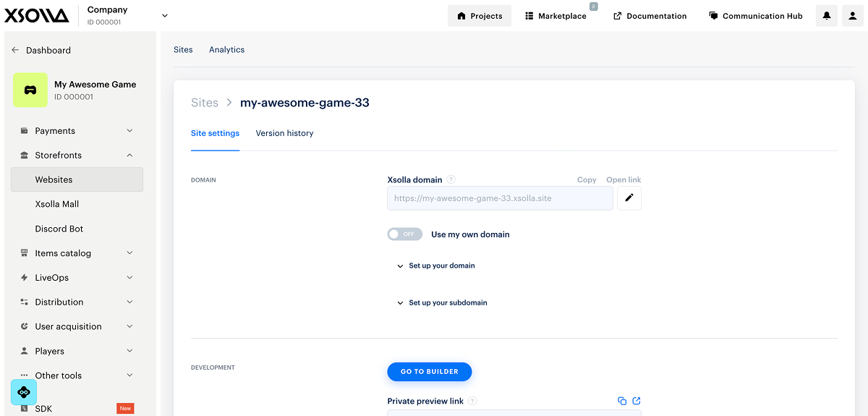This screenshot has width=868, height=416.
Task: Expand Set up your domain section
Action: (436, 266)
